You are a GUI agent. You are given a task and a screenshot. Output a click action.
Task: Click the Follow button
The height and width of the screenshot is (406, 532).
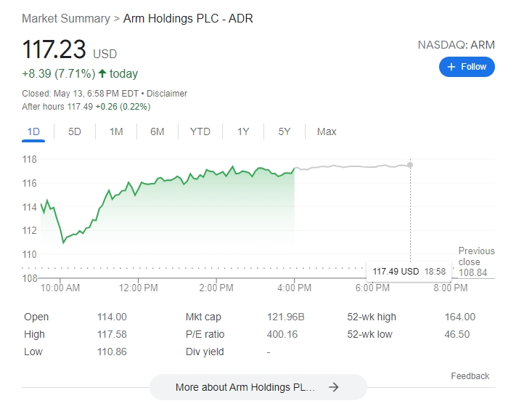467,67
